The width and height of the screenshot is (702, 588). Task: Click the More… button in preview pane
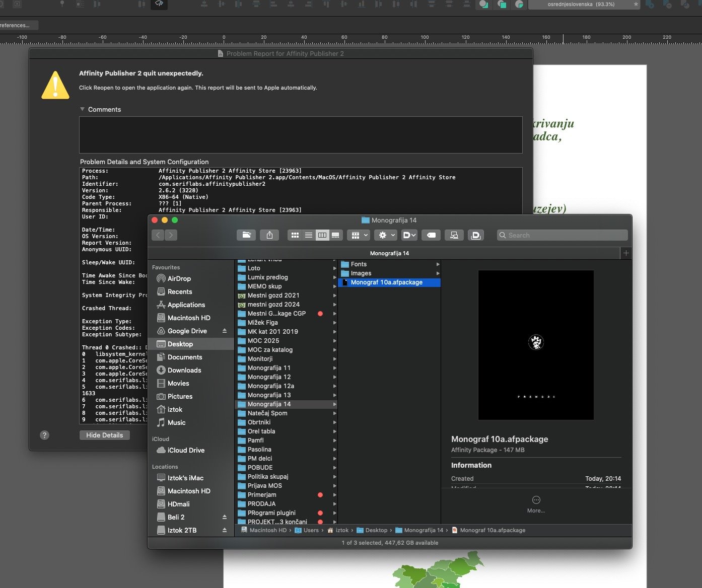(536, 504)
